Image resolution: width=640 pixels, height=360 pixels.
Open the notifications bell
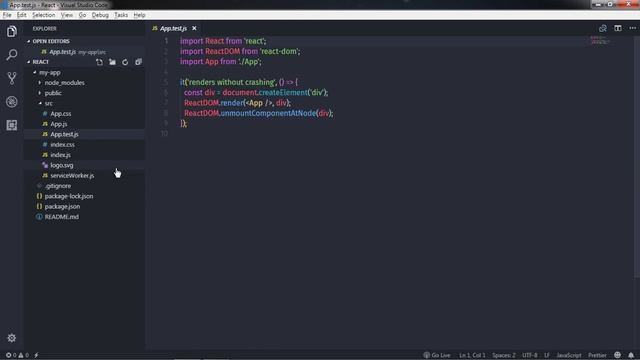click(x=631, y=355)
